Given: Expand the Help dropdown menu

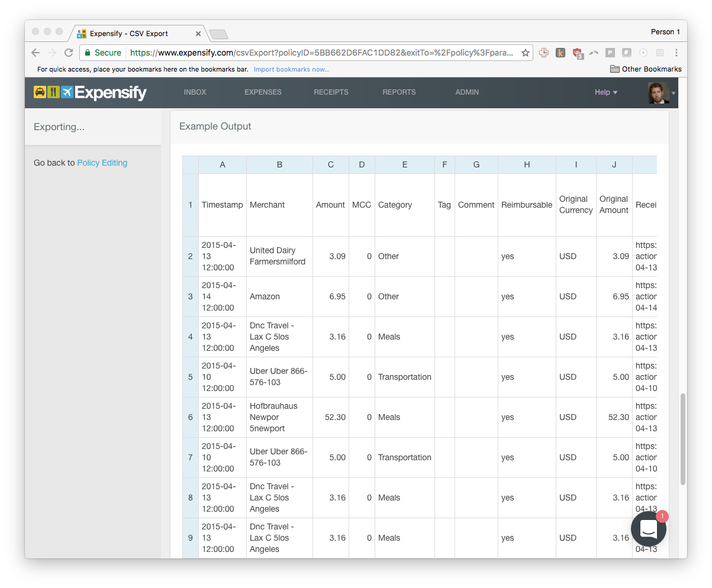Looking at the screenshot, I should 605,92.
